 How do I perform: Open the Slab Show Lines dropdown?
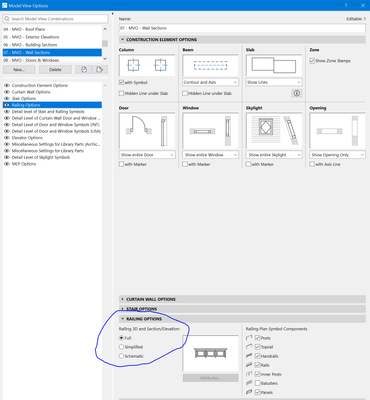(x=274, y=82)
